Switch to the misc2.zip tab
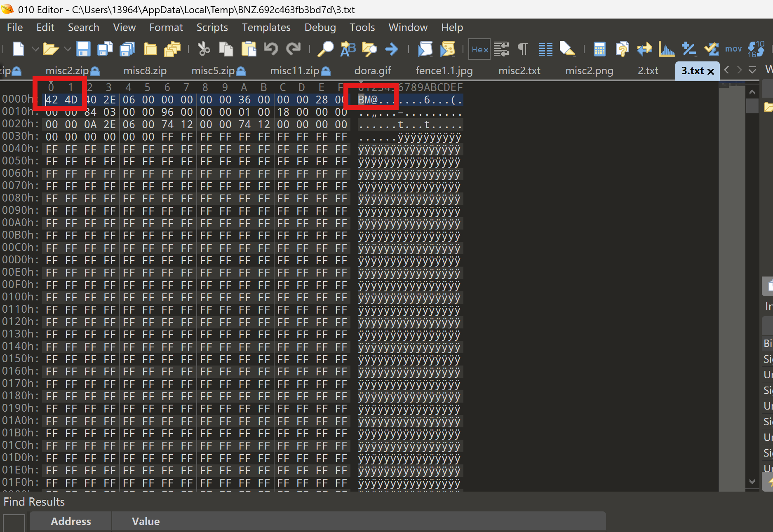This screenshot has width=773, height=532. click(72, 71)
